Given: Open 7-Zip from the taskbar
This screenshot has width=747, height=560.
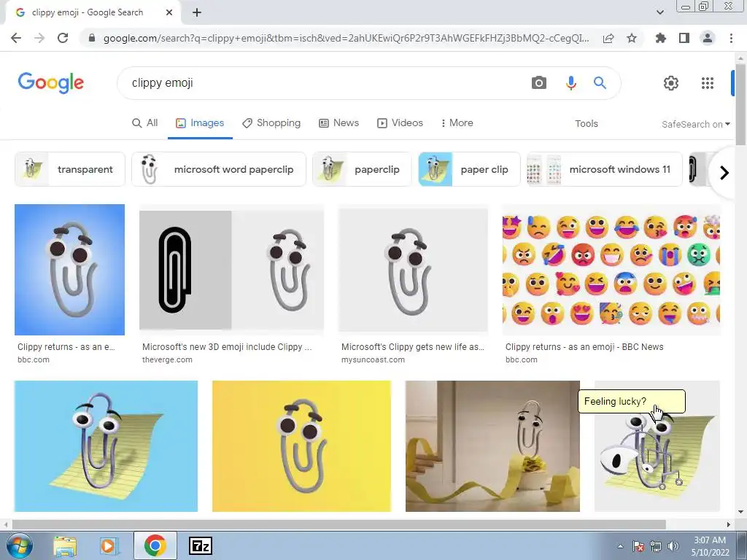Looking at the screenshot, I should click(201, 545).
